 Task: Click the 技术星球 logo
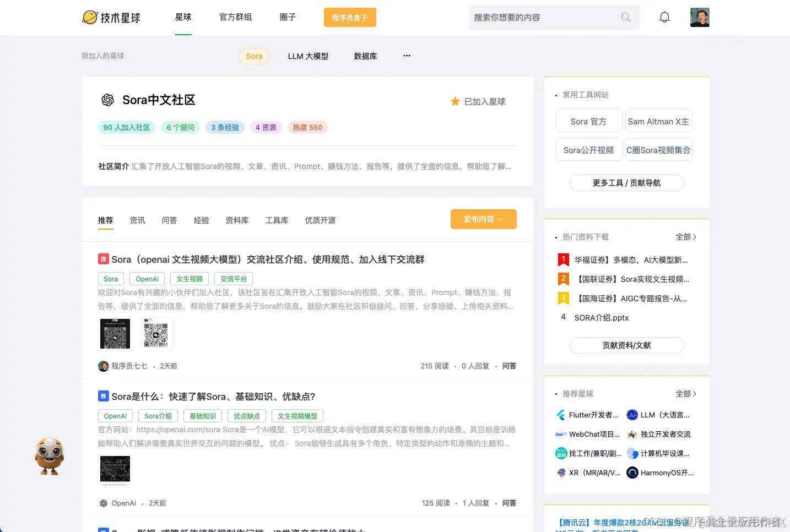[x=111, y=18]
